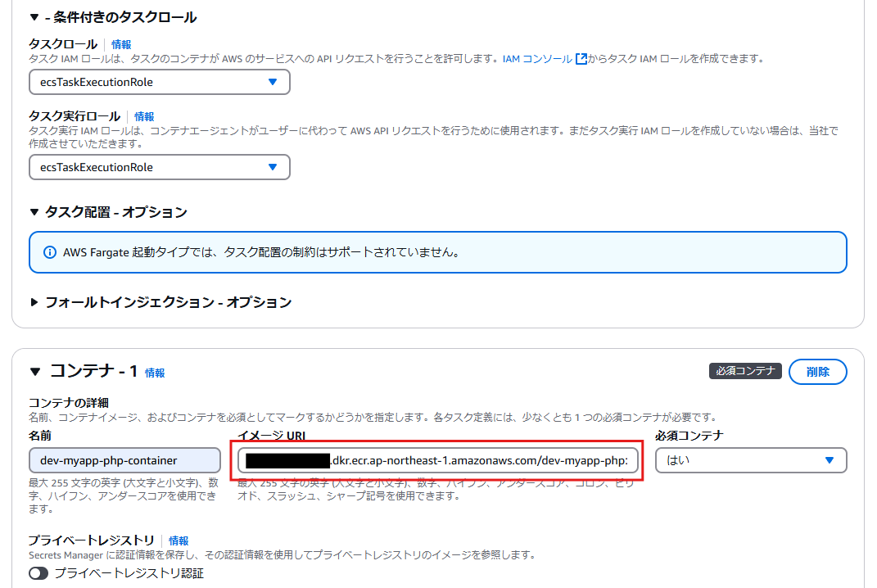
Task: Click the 必須コンテナ badge
Action: [745, 371]
